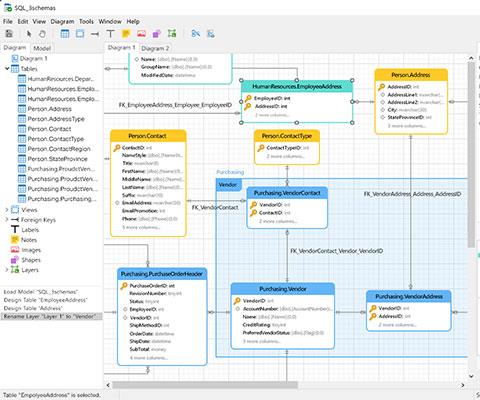Expand the Foreign Keys tree node

tap(7, 220)
